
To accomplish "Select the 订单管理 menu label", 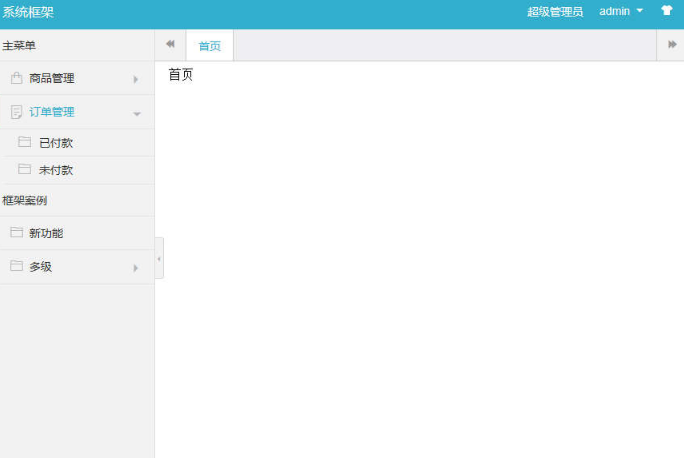I will click(52, 112).
